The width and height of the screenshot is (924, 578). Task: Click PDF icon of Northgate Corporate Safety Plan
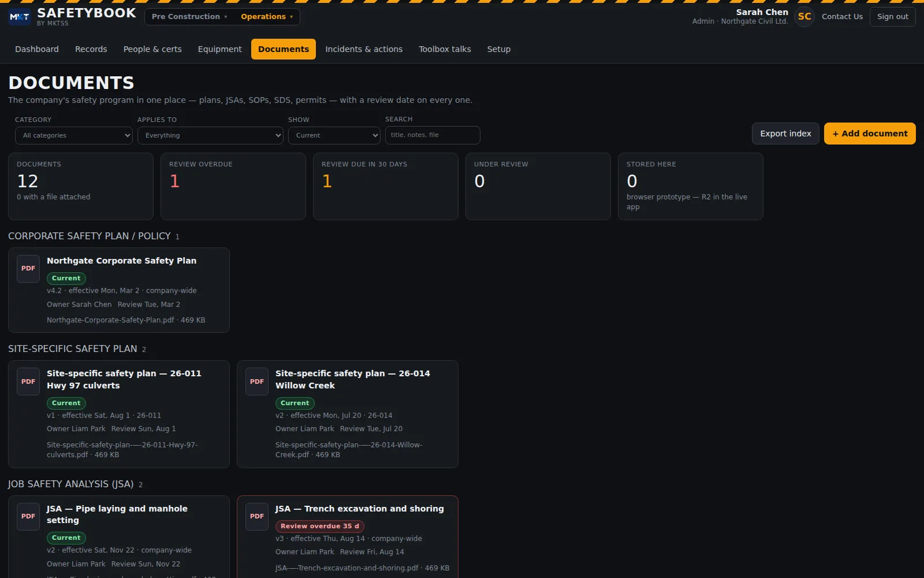28,269
